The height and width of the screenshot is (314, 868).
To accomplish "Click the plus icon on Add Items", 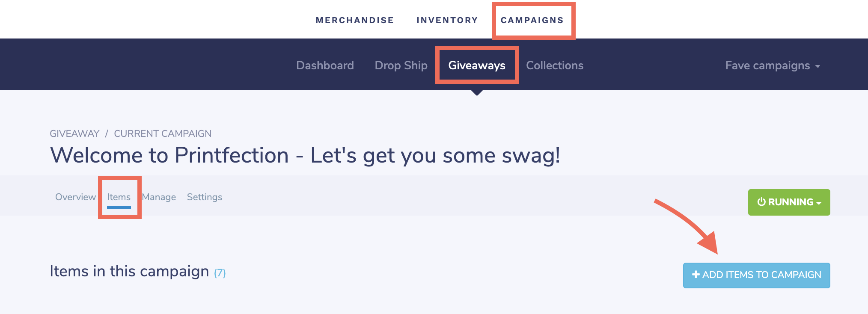I will pyautogui.click(x=696, y=275).
